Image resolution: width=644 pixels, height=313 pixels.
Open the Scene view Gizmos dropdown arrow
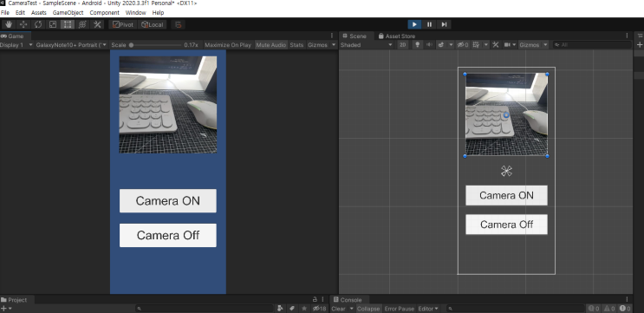click(x=545, y=45)
